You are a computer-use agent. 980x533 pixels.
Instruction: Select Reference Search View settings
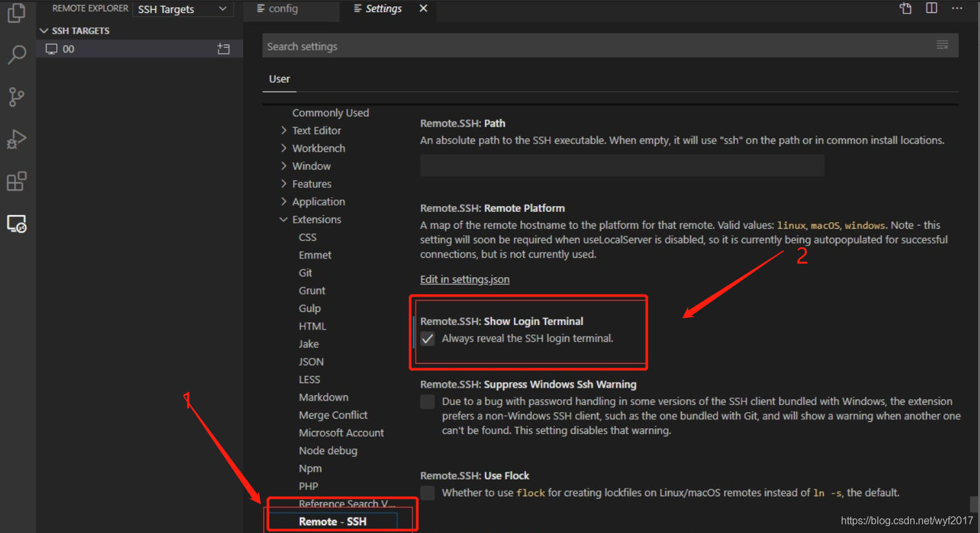tap(346, 504)
